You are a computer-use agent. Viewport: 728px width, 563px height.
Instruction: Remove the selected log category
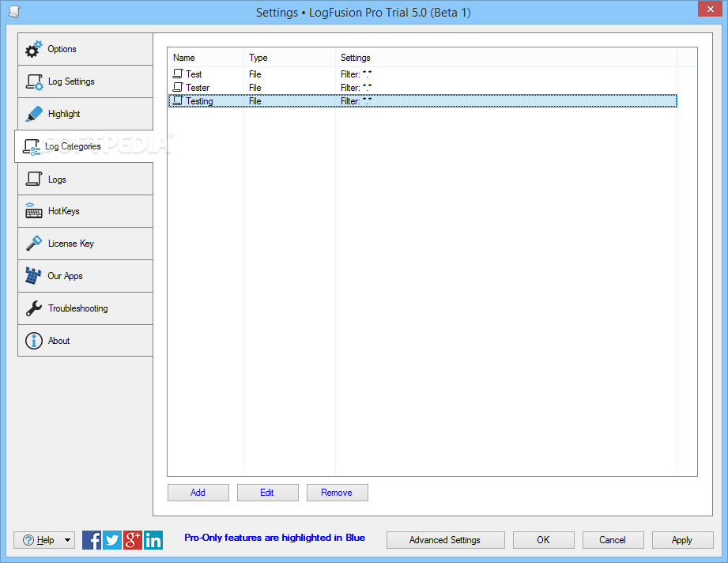338,493
